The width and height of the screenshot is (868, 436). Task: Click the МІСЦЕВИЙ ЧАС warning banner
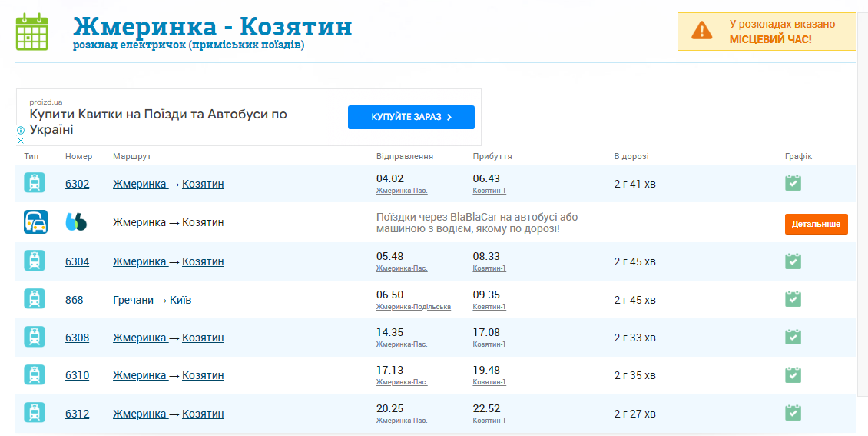[767, 32]
